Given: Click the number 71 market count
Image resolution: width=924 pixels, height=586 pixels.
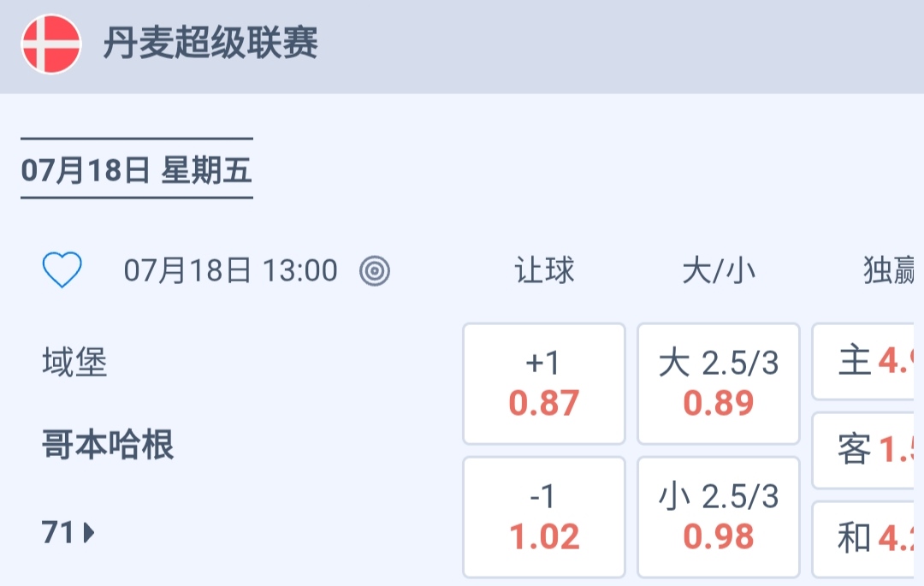Looking at the screenshot, I should point(58,533).
